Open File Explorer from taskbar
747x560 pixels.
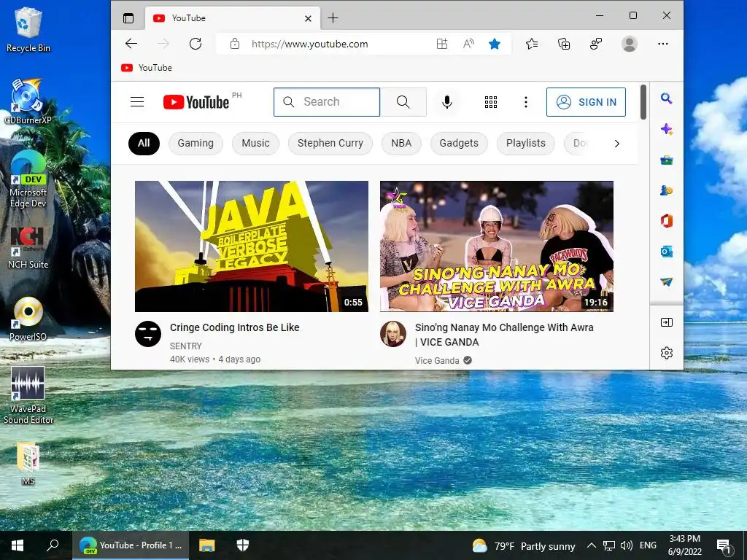click(206, 545)
